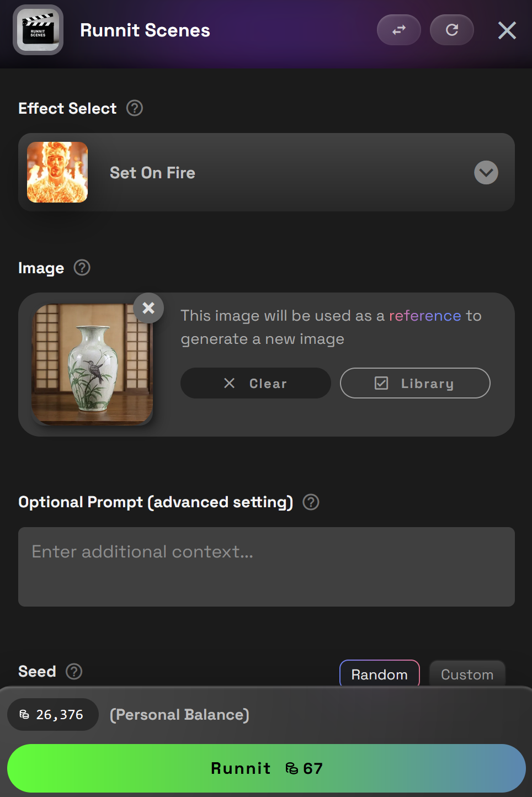Open the Set On Fire effect selector

click(267, 172)
